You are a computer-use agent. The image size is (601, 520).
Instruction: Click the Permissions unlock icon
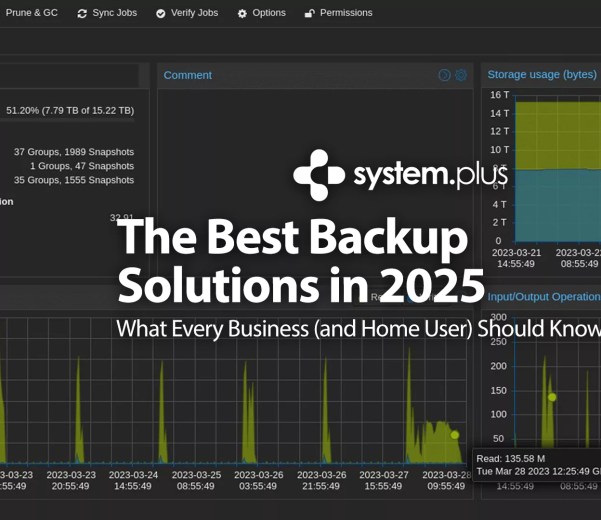tap(309, 14)
